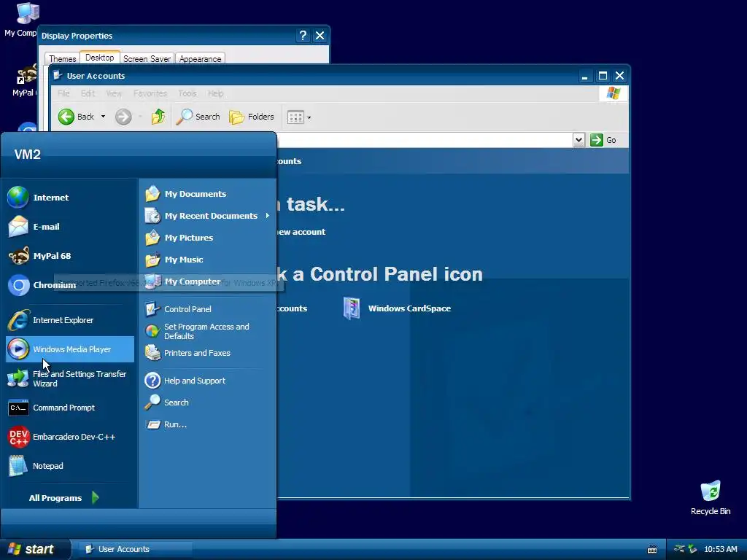Open the Back button history dropdown
The height and width of the screenshot is (560, 747).
coord(103,117)
